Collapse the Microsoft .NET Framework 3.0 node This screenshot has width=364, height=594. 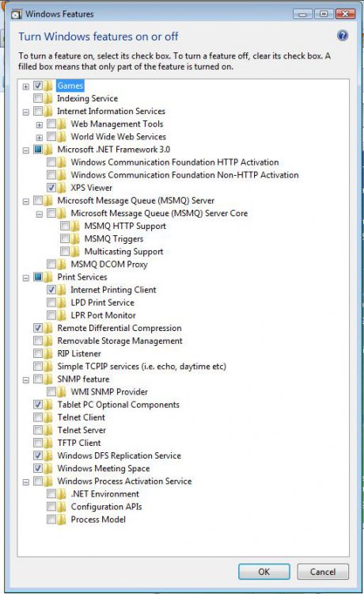coord(26,150)
